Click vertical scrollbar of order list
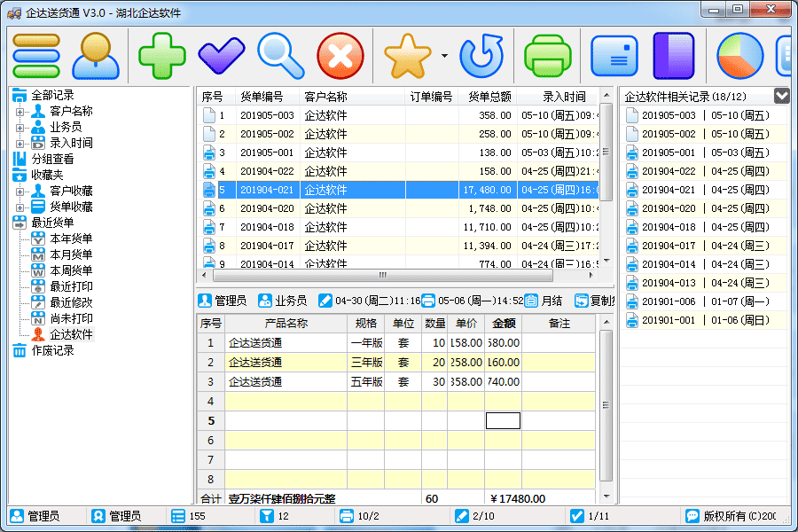The image size is (798, 532). click(606, 152)
